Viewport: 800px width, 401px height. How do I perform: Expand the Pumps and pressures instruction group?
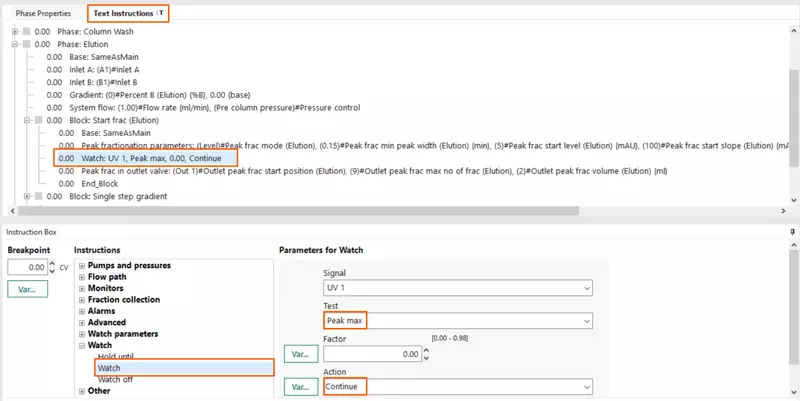click(81, 265)
